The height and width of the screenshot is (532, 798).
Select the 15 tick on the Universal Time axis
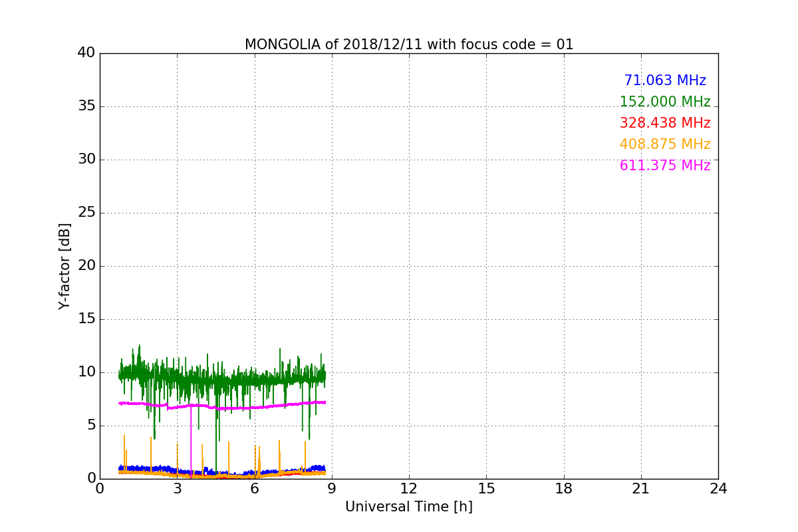[486, 489]
